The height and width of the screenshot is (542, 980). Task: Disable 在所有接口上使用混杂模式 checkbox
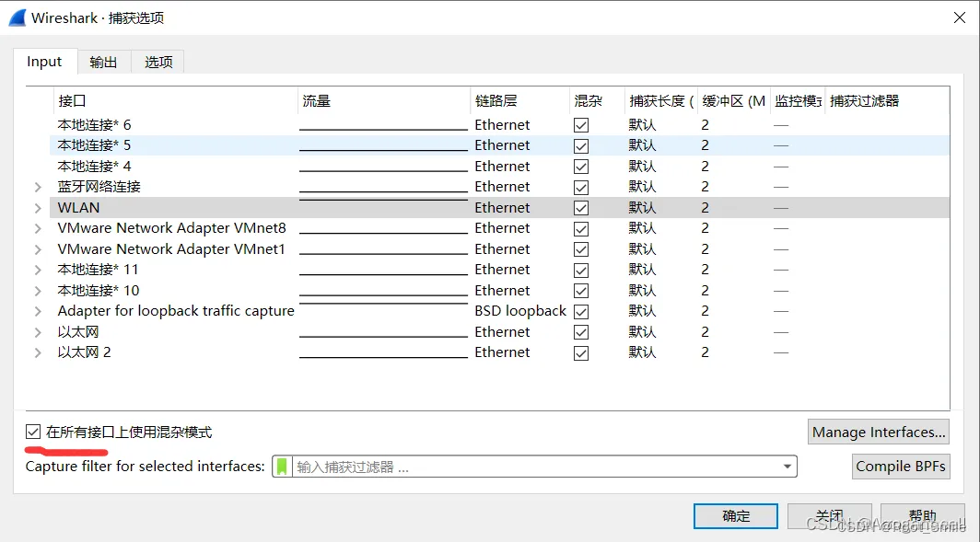pyautogui.click(x=34, y=432)
